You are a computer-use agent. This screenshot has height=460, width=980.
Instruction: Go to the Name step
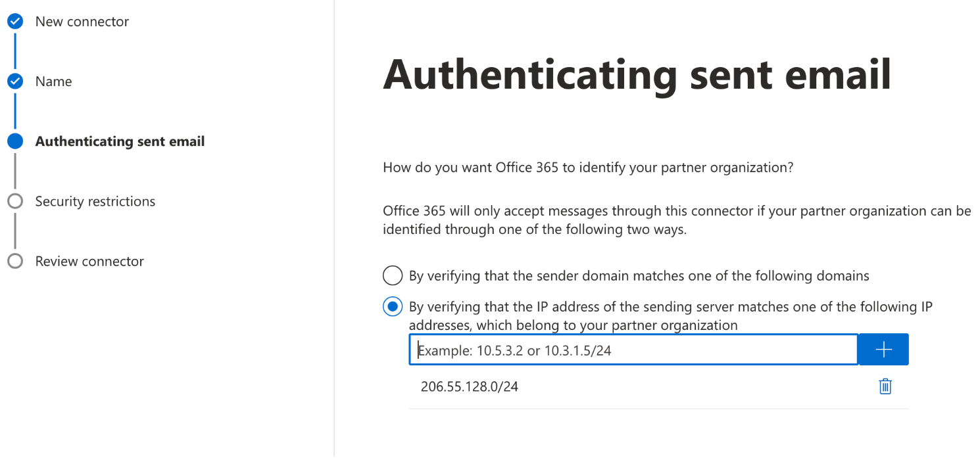coord(53,81)
